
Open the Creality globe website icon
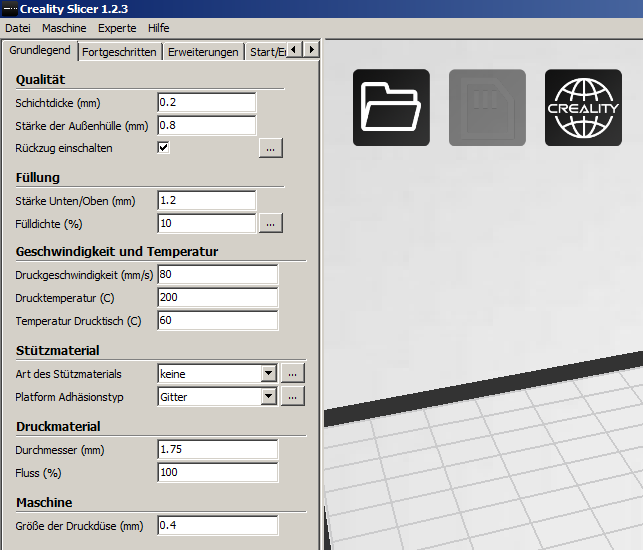pos(583,107)
